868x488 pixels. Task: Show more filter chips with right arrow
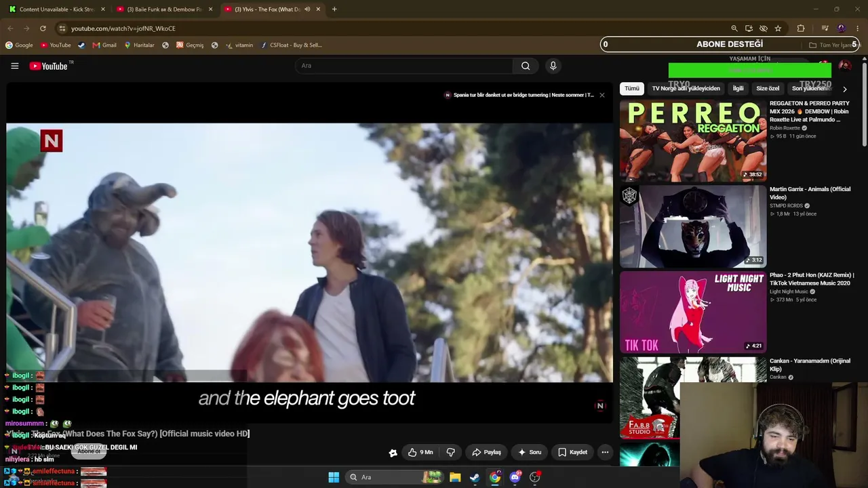844,89
